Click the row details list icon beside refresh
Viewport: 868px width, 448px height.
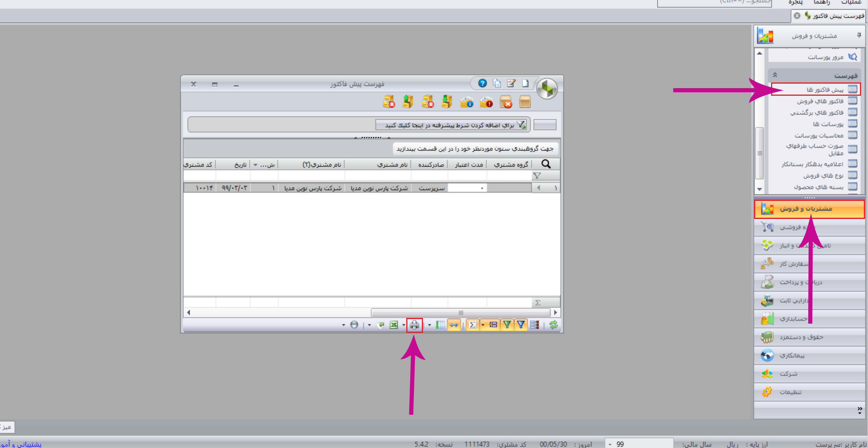pyautogui.click(x=534, y=325)
